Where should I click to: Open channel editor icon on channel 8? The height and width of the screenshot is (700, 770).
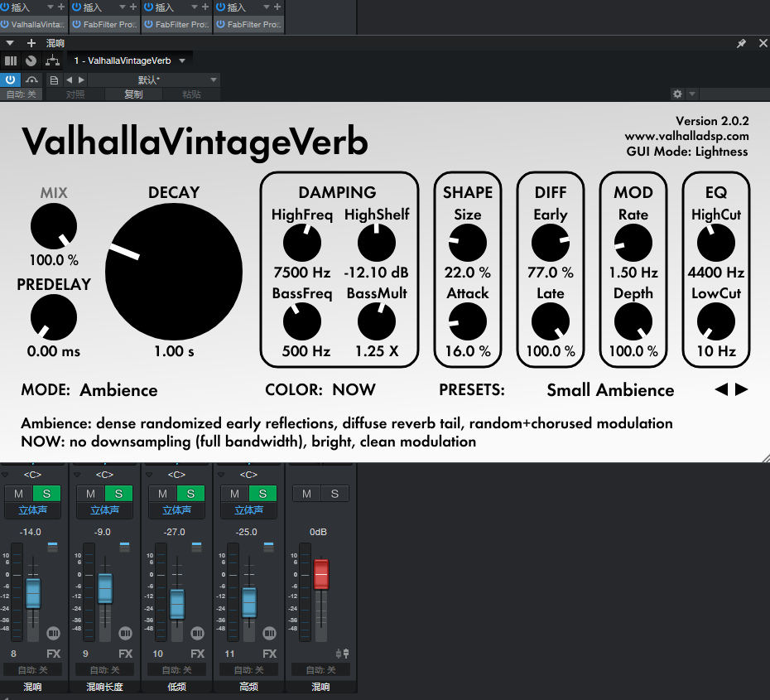pyautogui.click(x=53, y=633)
